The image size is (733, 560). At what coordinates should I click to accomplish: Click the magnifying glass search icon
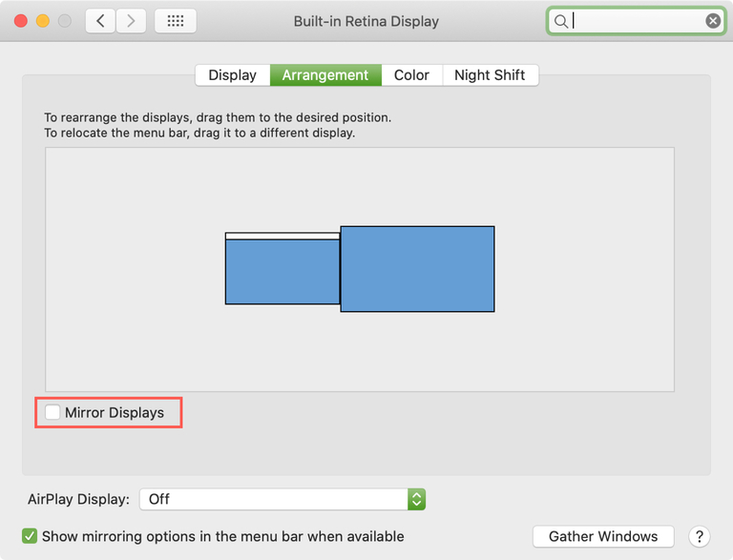pos(560,21)
